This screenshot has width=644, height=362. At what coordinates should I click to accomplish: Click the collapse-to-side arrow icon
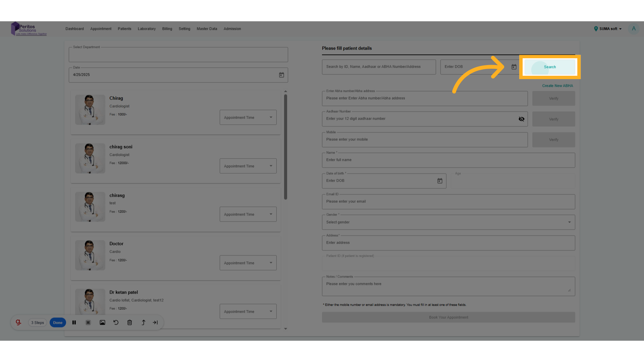point(155,322)
